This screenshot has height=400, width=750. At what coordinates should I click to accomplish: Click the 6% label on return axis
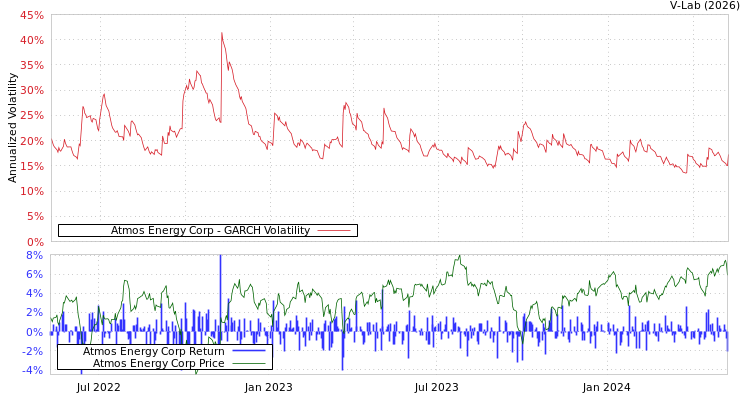tap(35, 274)
